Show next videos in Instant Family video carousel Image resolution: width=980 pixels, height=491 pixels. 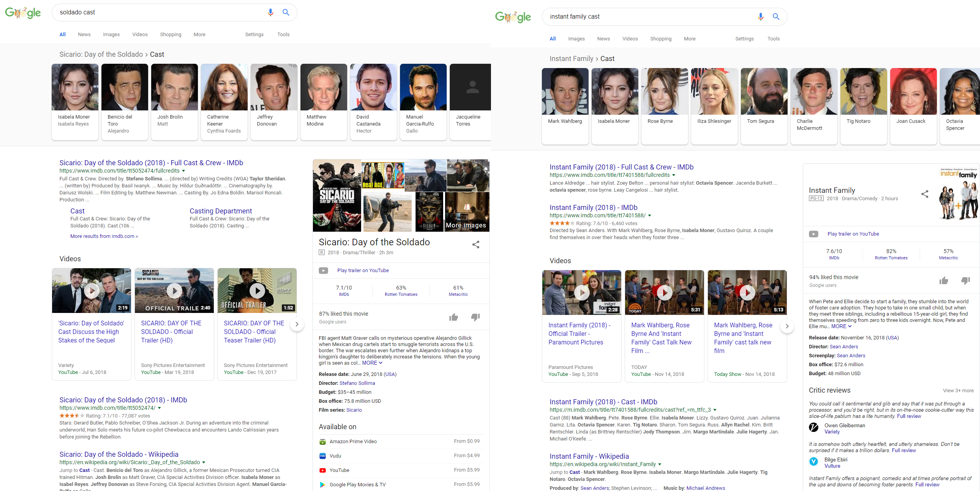pyautogui.click(x=787, y=326)
